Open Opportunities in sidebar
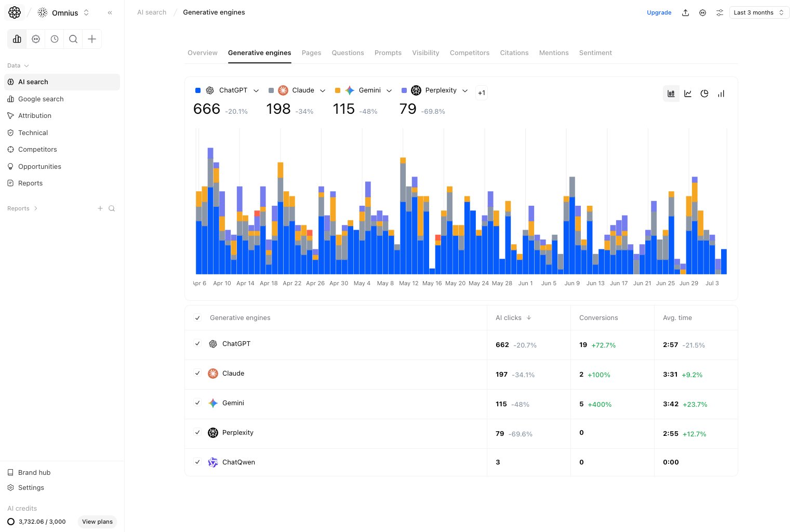This screenshot has width=798, height=532. click(62, 166)
